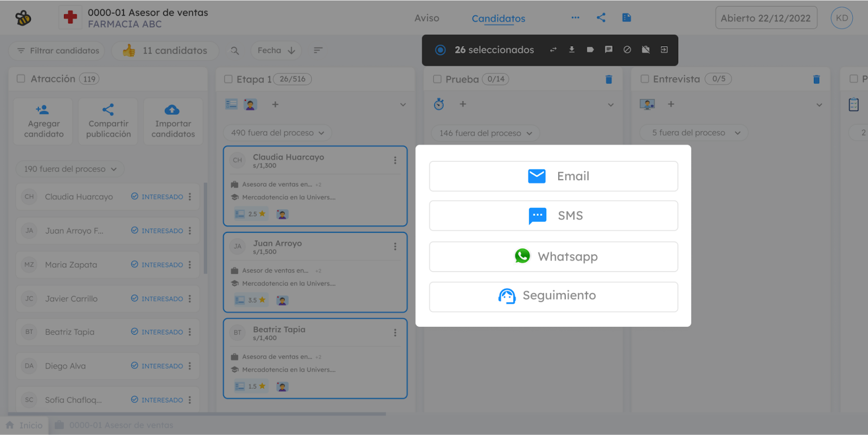Switch to the Candidatos tab
The width and height of the screenshot is (868, 435).
coord(499,18)
